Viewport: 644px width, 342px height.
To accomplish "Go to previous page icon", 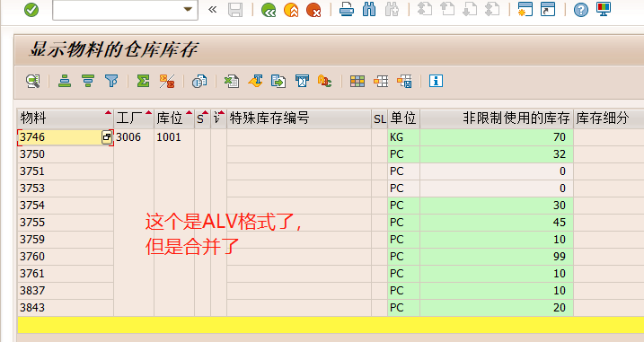I will pyautogui.click(x=447, y=9).
